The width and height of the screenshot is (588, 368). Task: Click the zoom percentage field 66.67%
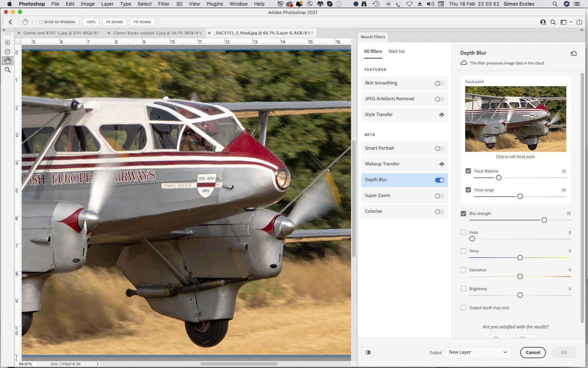tap(26, 364)
